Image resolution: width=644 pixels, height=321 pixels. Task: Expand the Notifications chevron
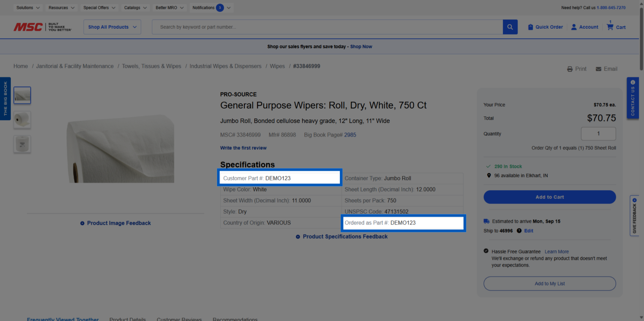click(x=229, y=8)
